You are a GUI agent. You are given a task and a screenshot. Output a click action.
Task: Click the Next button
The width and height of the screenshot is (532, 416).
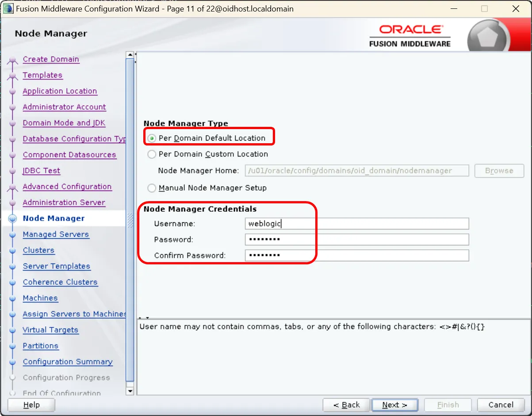click(x=395, y=405)
